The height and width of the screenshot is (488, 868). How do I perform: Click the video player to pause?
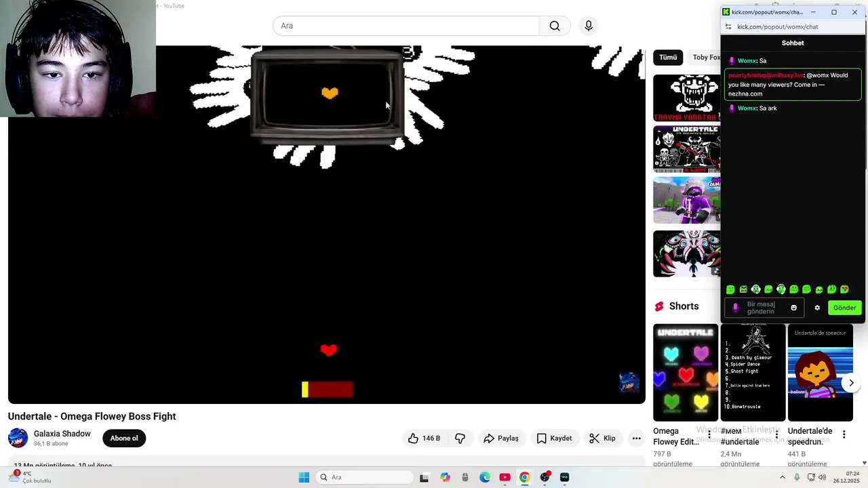click(327, 225)
